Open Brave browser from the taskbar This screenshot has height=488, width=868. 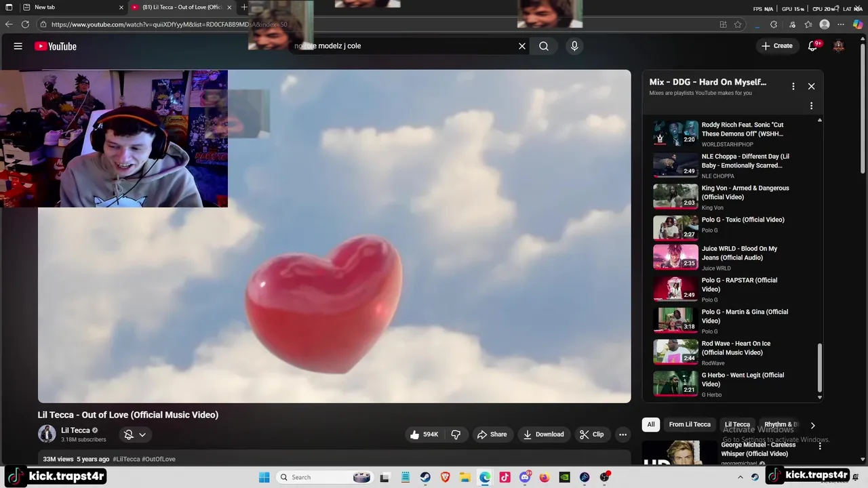pos(446,477)
